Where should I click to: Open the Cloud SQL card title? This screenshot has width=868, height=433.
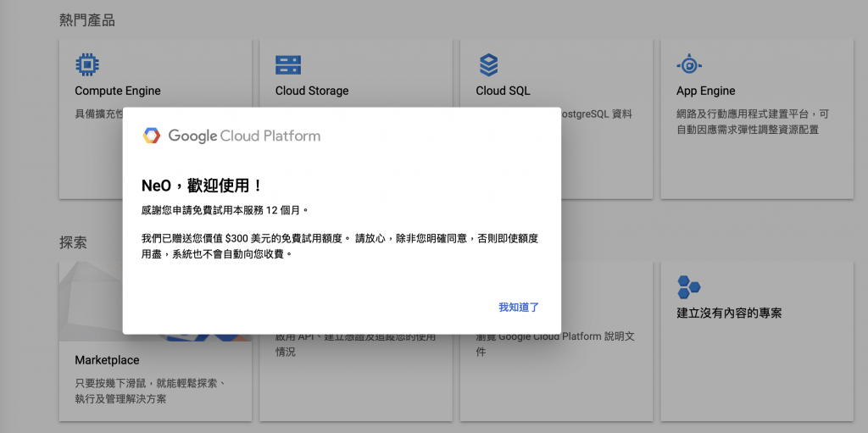point(503,91)
